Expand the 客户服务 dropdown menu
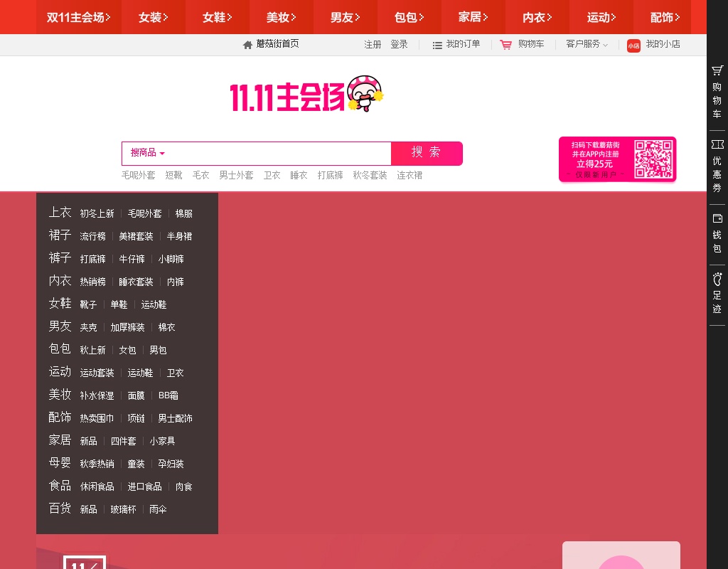The width and height of the screenshot is (728, 569). click(587, 44)
